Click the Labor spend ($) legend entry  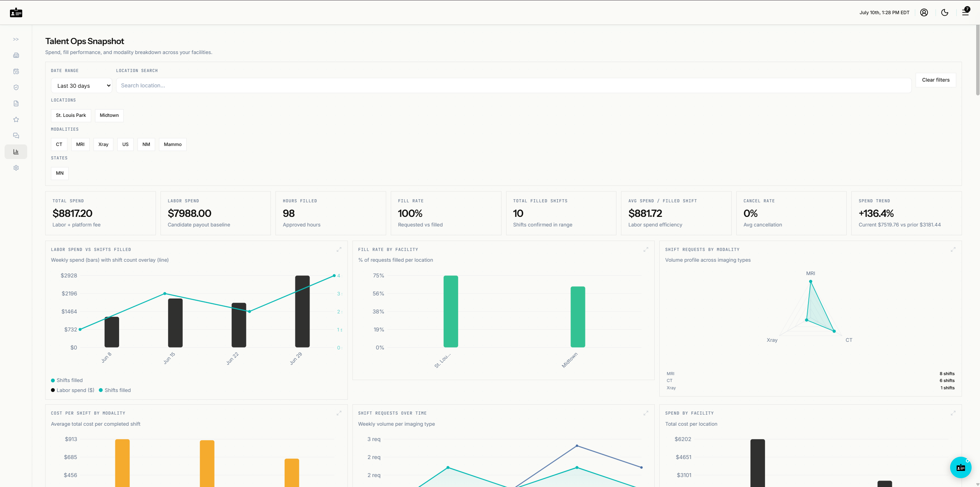pyautogui.click(x=72, y=390)
